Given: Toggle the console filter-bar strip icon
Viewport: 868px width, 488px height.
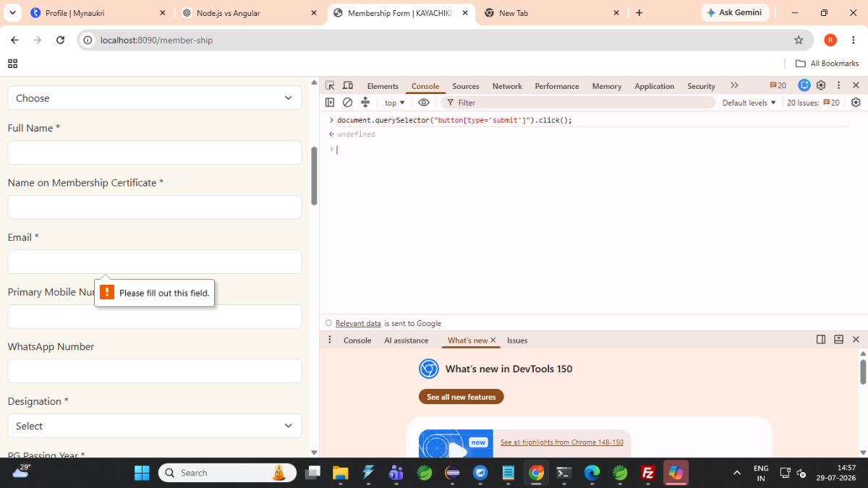Looking at the screenshot, I should tap(365, 103).
